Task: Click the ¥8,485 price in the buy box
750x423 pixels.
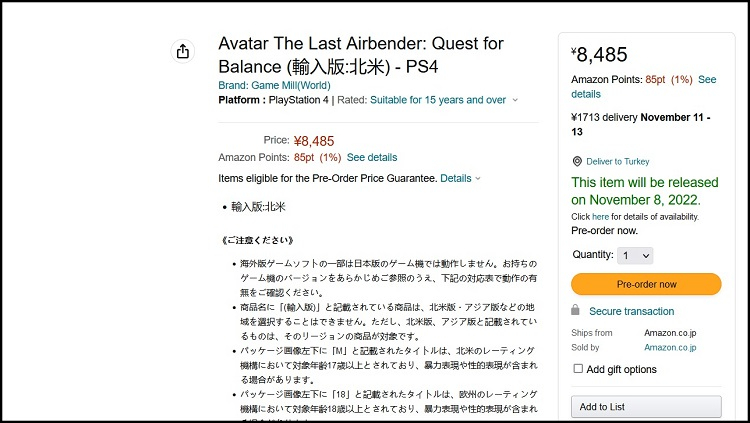Action: click(x=600, y=54)
